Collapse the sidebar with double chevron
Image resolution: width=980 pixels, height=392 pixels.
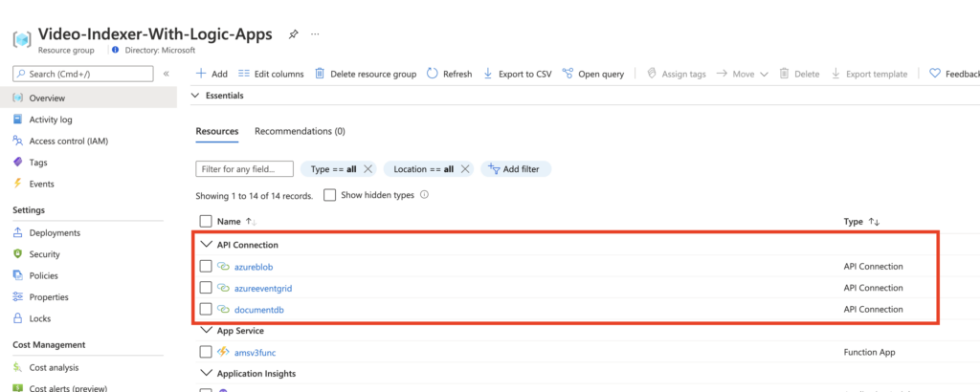pos(167,74)
